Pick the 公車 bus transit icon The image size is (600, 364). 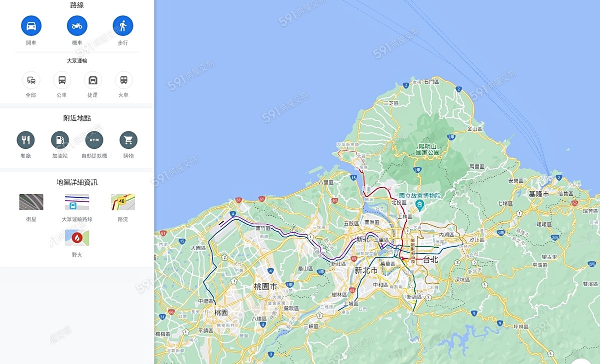62,80
